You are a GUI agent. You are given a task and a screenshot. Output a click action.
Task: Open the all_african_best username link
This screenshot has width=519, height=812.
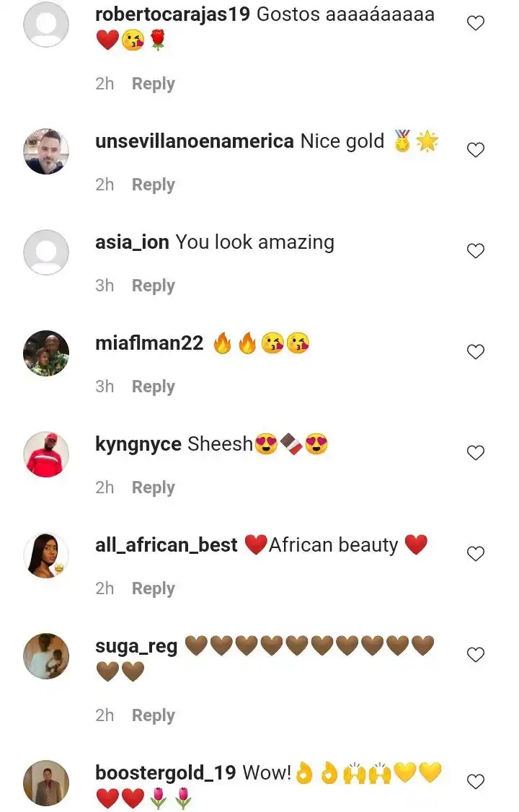point(166,545)
